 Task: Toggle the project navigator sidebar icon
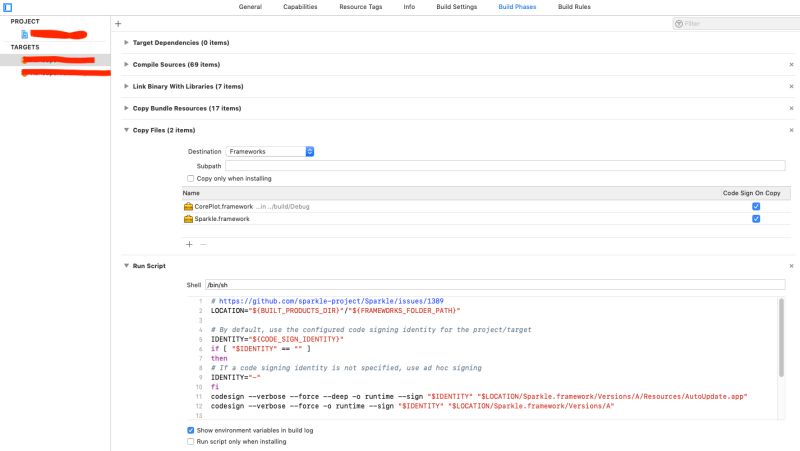(x=7, y=7)
